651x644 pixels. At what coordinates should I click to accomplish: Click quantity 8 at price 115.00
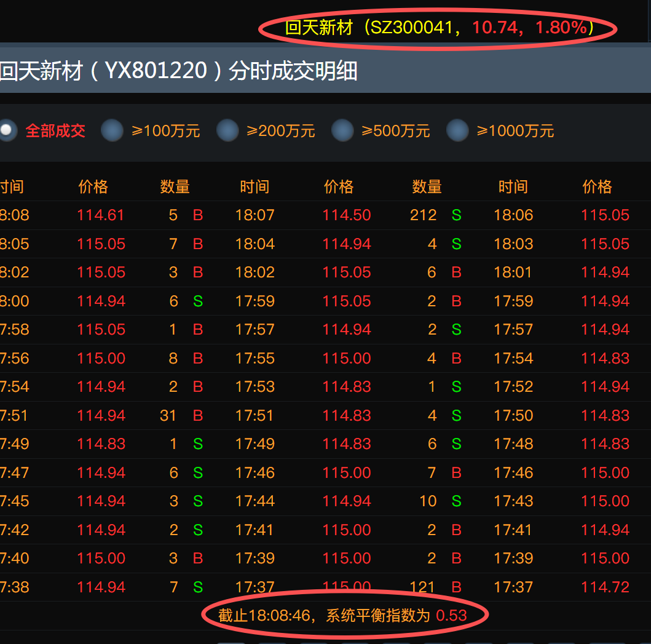coord(173,358)
